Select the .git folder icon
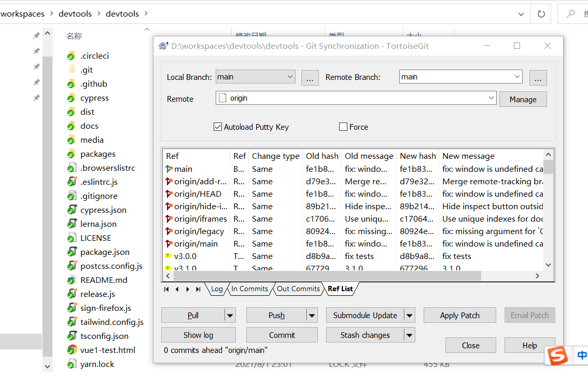 pos(72,70)
